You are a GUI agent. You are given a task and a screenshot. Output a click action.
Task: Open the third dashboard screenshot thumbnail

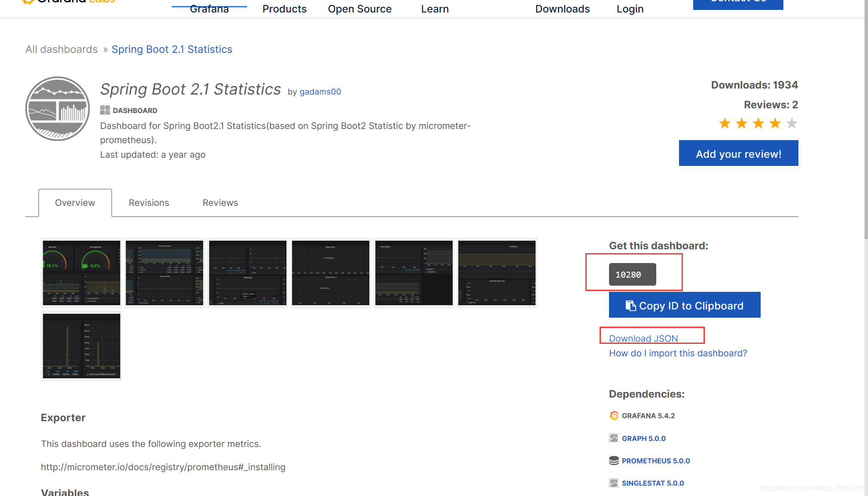(248, 273)
